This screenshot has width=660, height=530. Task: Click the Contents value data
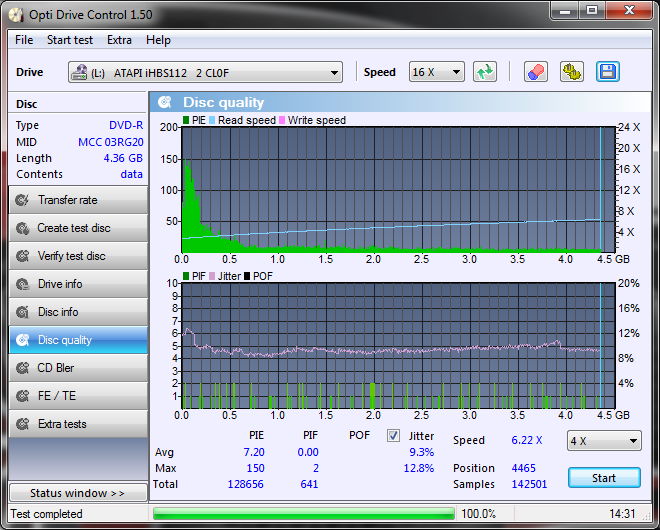[x=131, y=174]
